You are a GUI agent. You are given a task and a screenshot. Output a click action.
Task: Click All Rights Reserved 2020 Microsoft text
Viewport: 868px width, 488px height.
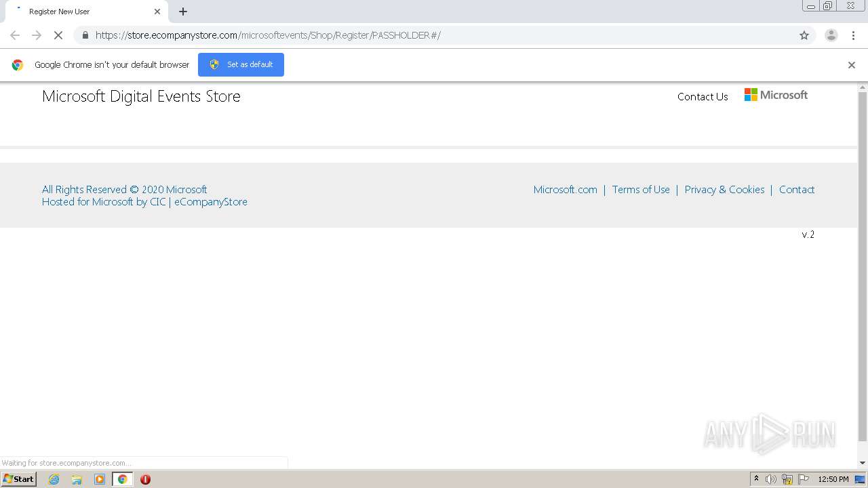coord(125,190)
